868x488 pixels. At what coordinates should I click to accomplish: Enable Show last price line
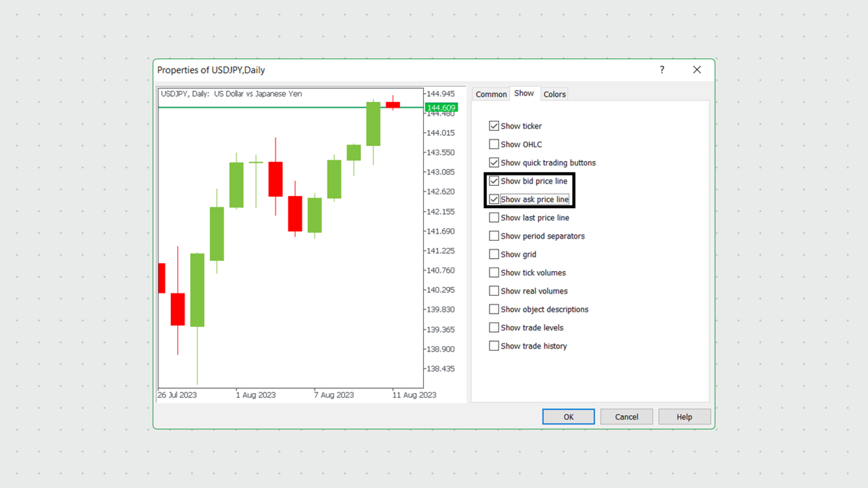tap(494, 218)
